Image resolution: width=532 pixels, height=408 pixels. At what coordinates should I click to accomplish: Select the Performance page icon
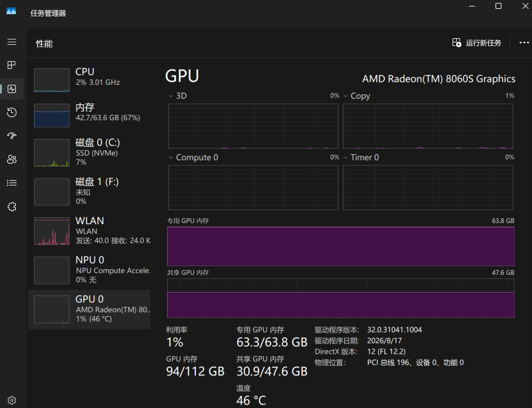pos(12,89)
